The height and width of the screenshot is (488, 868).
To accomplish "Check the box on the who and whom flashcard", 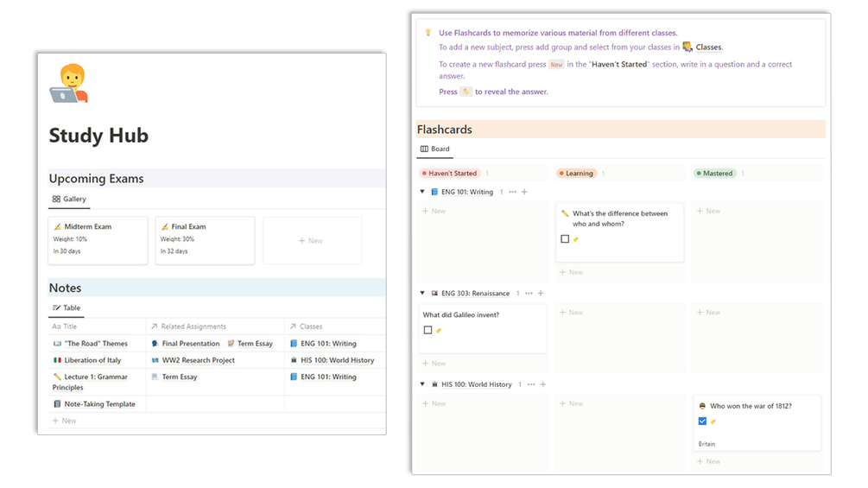I will point(565,239).
